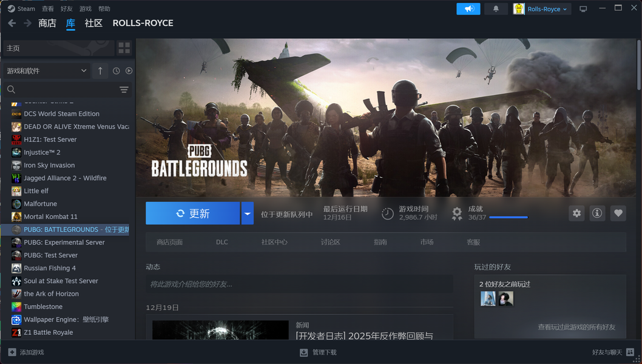Click the Steam logo menu
Image resolution: width=642 pixels, height=364 pixels.
coord(12,8)
